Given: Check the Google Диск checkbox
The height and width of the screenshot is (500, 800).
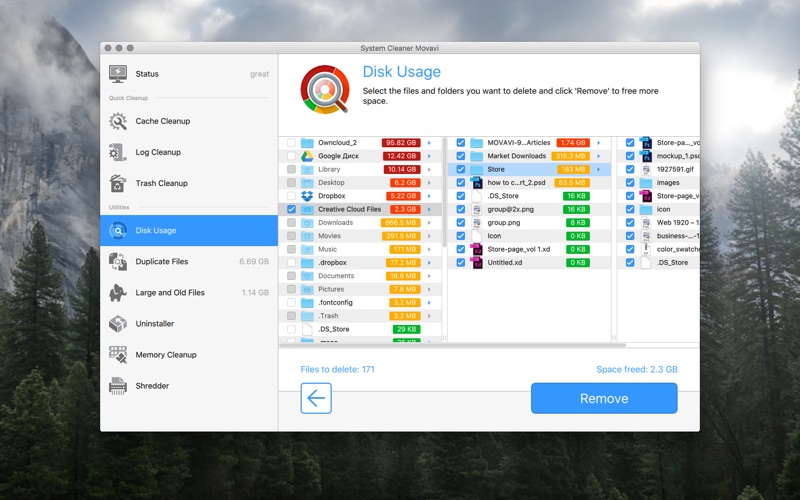Looking at the screenshot, I should tap(291, 156).
